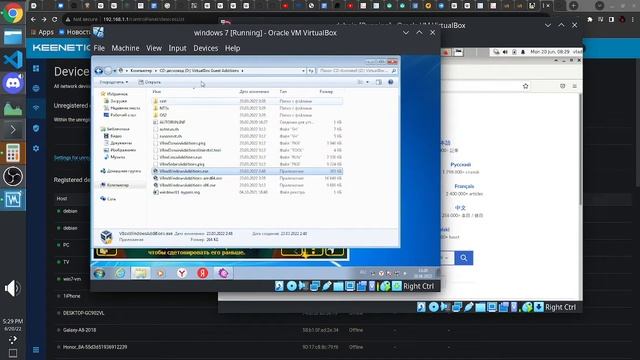This screenshot has width=640, height=360.
Task: Select the OS2 folder in file list
Action: (x=247, y=115)
